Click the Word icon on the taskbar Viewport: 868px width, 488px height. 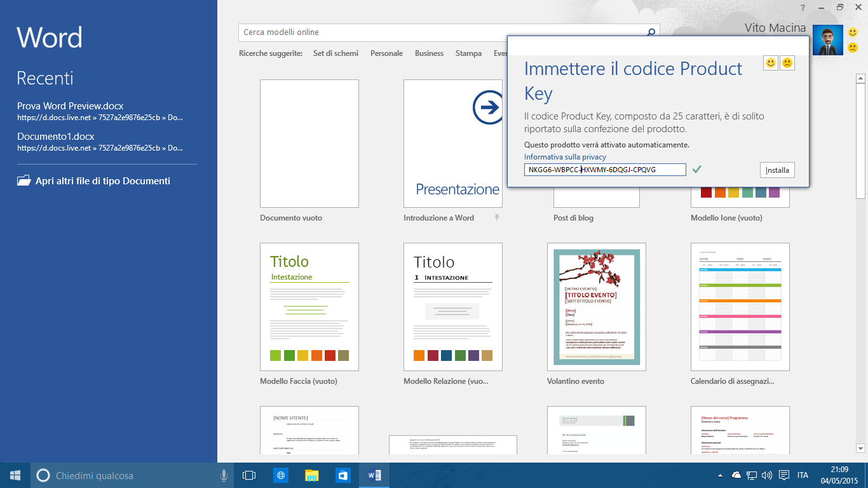pyautogui.click(x=374, y=475)
